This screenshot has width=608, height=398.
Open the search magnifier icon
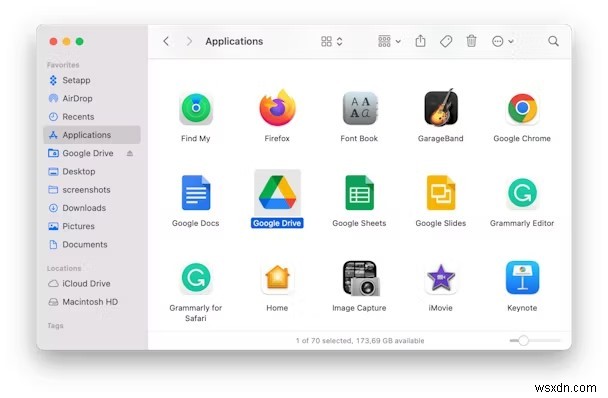click(553, 41)
